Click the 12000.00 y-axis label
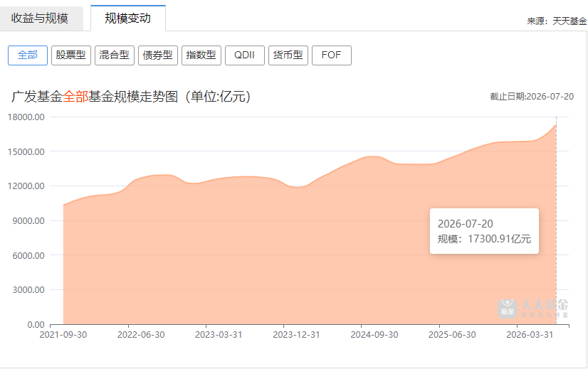Screen dimensions: 588x369 tap(26, 186)
